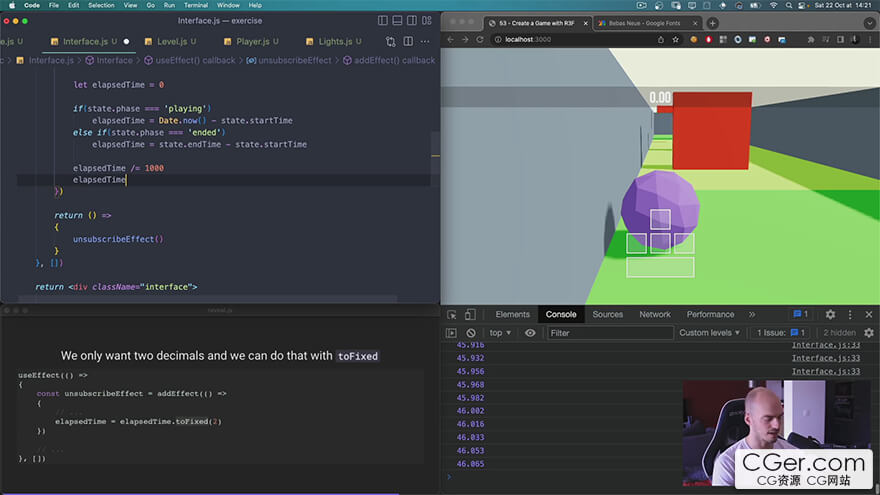
Task: Reload the localhost page
Action: [481, 39]
